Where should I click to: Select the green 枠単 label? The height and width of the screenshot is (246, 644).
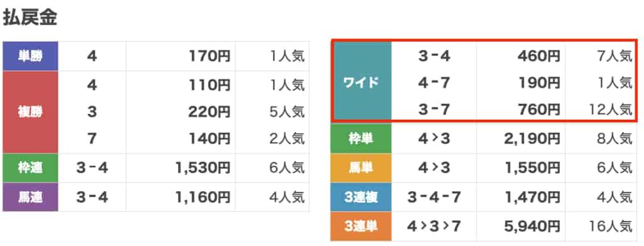click(361, 139)
